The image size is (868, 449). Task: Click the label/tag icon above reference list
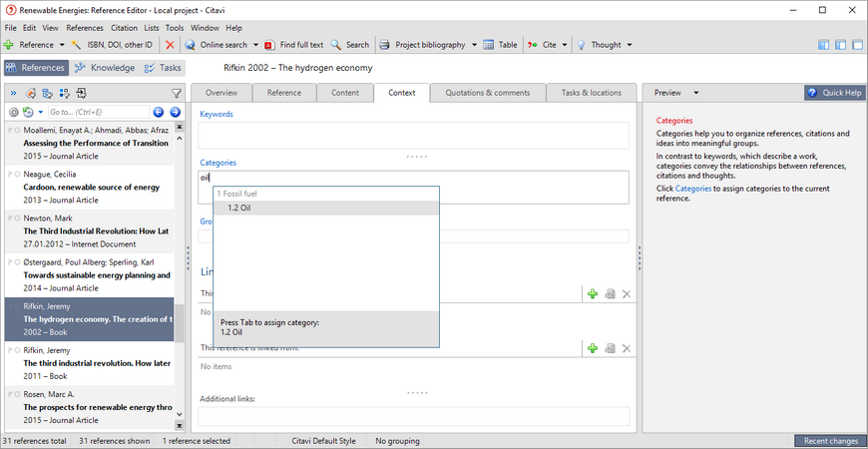[x=31, y=93]
